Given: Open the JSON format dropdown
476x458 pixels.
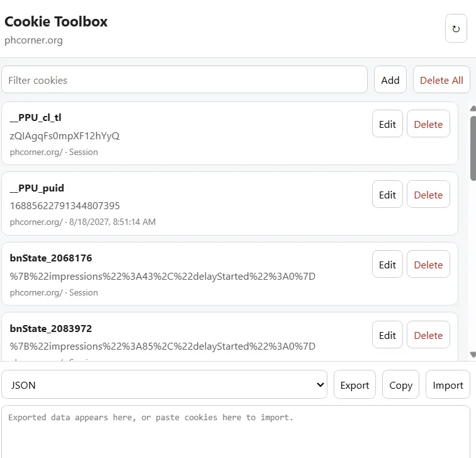Looking at the screenshot, I should pos(164,384).
